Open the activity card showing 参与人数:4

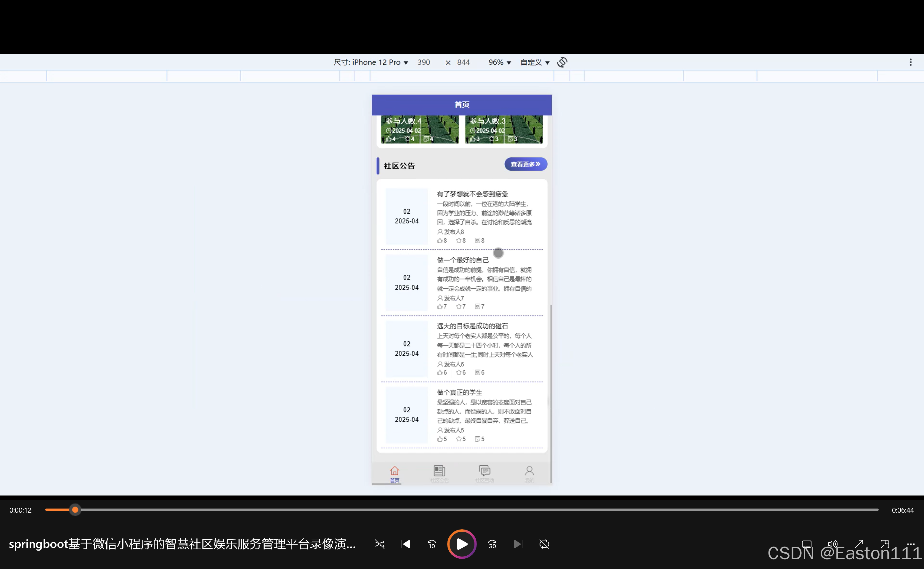(420, 129)
